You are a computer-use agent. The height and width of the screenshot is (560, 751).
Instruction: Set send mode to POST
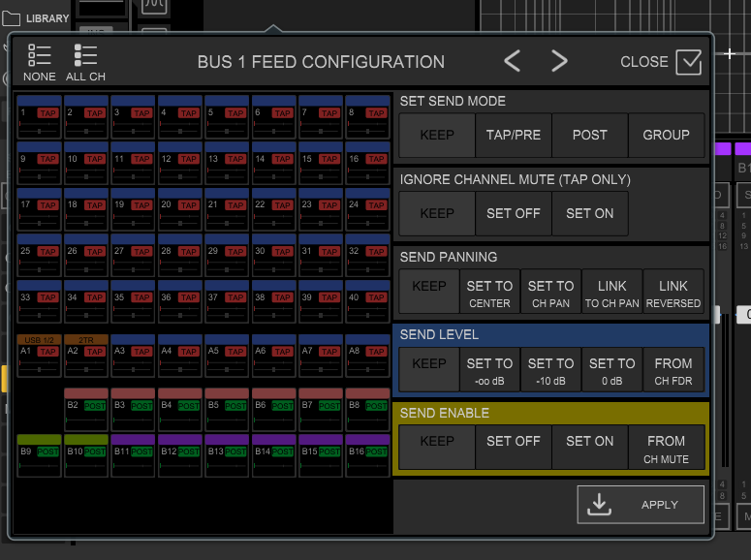tap(589, 135)
